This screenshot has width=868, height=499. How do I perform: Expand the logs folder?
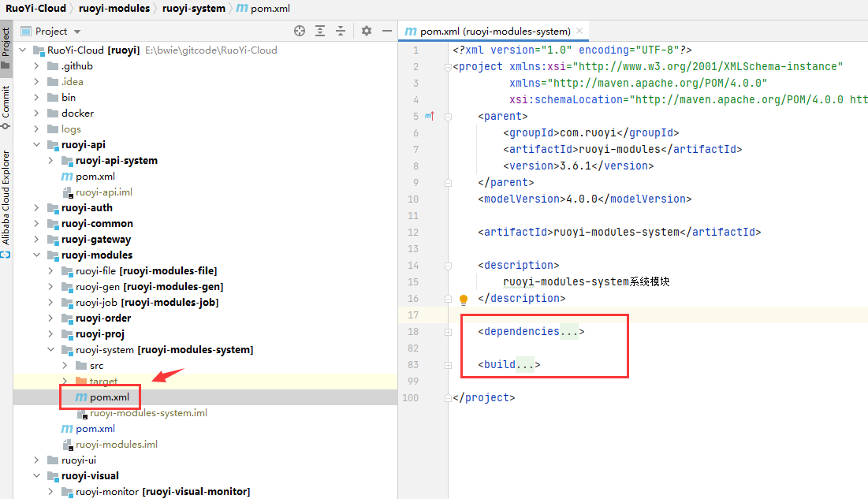36,129
